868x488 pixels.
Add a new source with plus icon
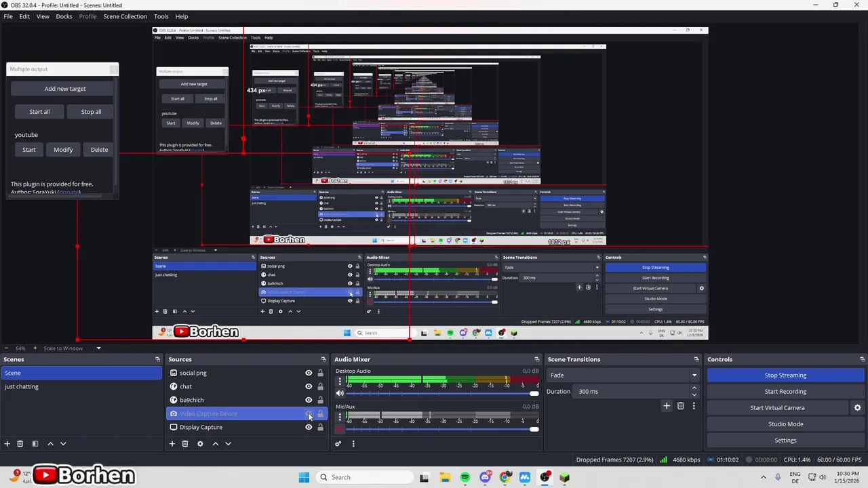172,444
